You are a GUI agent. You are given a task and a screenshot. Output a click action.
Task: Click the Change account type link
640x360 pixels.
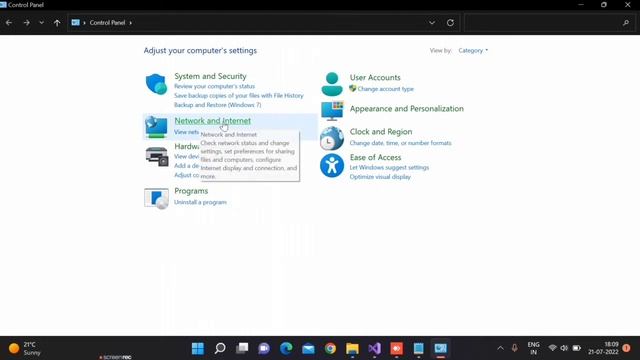pos(385,89)
